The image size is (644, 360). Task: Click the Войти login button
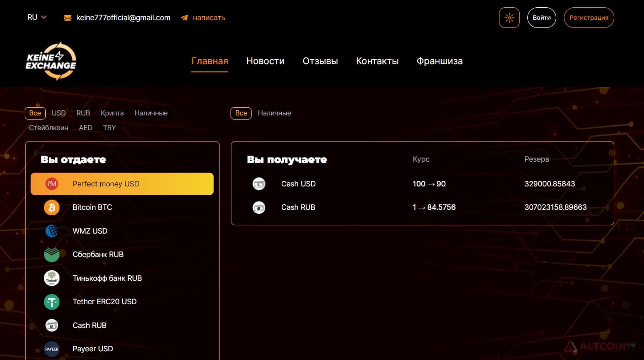coord(542,18)
